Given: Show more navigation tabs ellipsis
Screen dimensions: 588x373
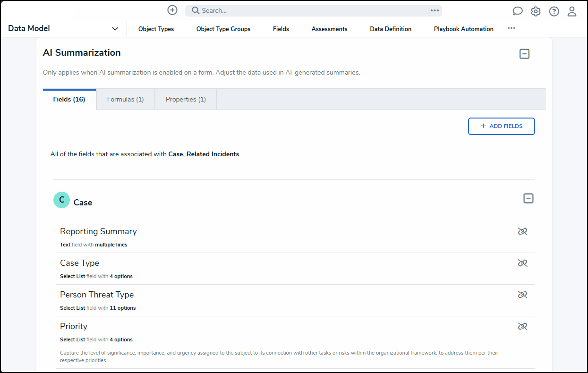Looking at the screenshot, I should coord(511,28).
